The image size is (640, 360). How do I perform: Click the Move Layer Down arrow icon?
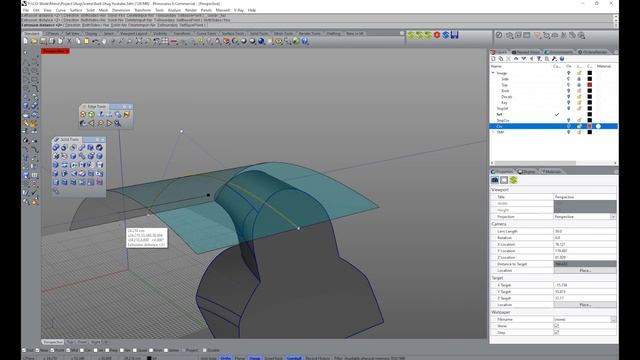[x=524, y=59]
